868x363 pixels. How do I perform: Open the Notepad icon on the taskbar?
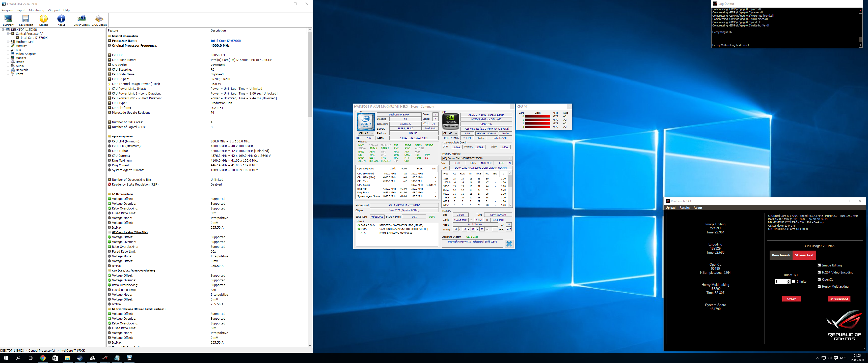click(x=117, y=358)
